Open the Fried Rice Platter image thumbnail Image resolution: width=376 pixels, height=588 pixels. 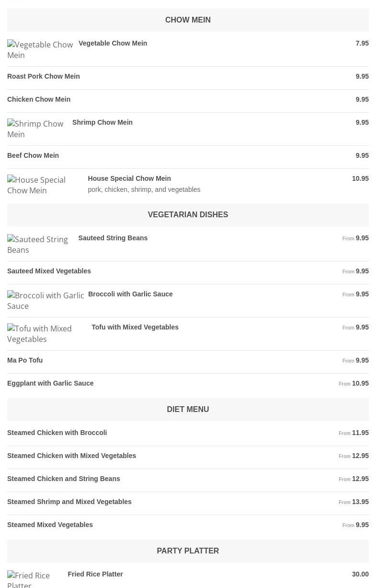(x=35, y=579)
